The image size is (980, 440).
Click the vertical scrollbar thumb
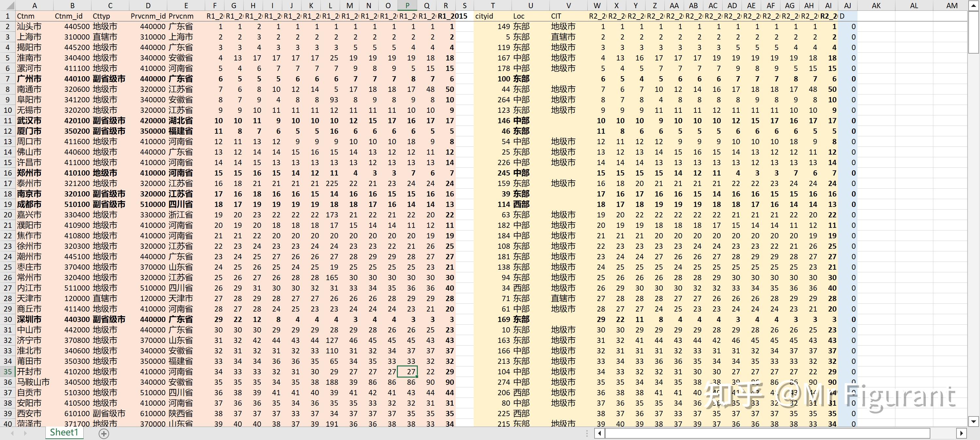click(973, 32)
